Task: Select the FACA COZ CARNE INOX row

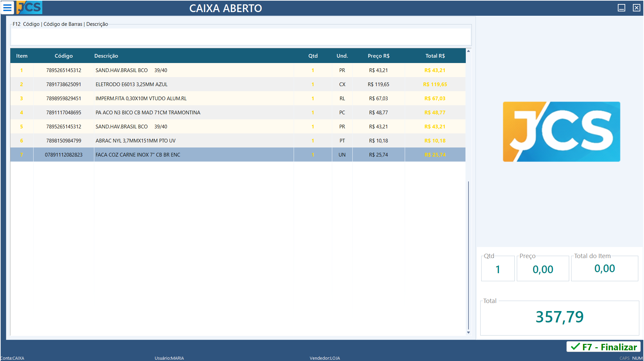Action: point(138,155)
